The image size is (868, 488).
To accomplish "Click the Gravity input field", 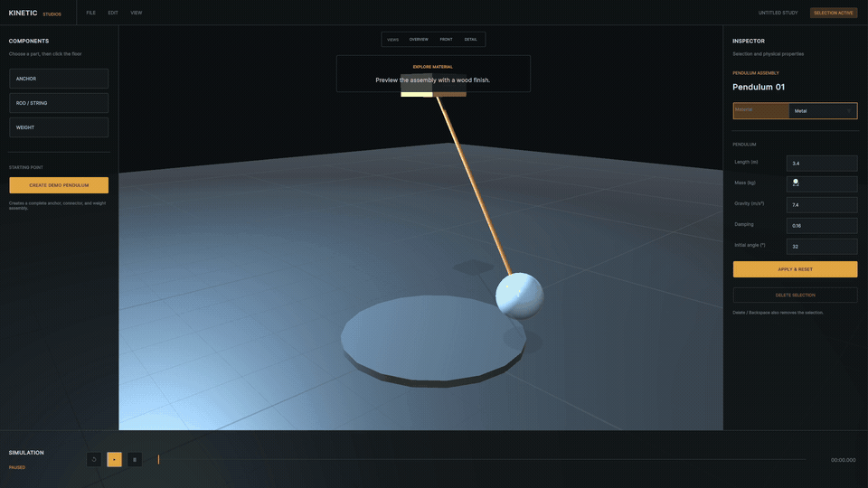I will tap(822, 205).
